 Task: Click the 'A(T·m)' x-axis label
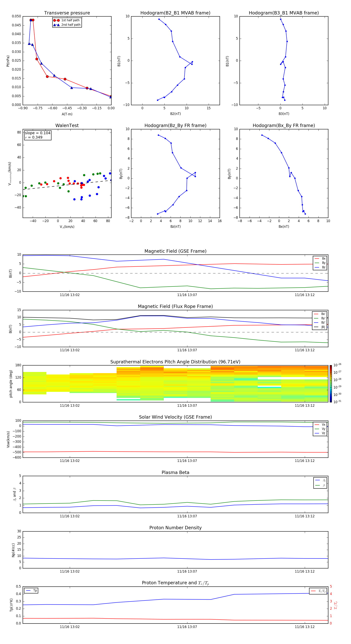[67, 114]
